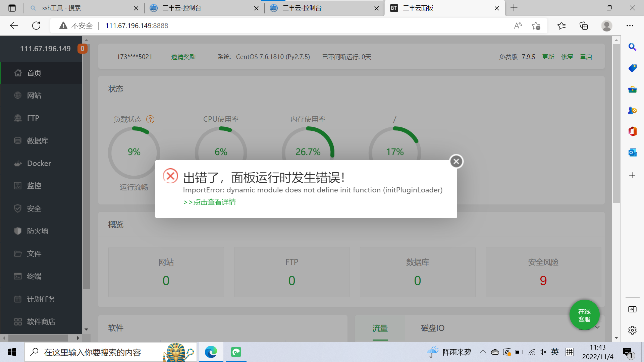The height and width of the screenshot is (362, 644).
Task: Open the FTP sidebar item
Action: tap(41, 118)
